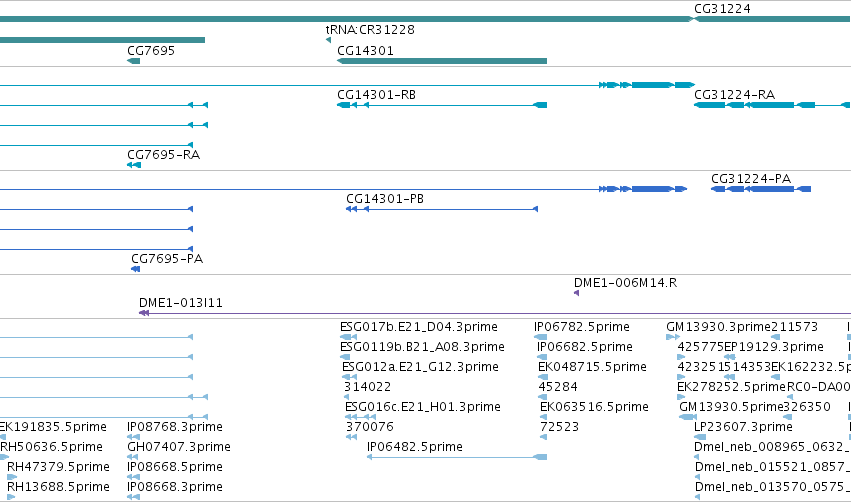Click the CG31224-RA transcript exons
Image resolution: width=851 pixels, height=502 pixels.
click(772, 105)
